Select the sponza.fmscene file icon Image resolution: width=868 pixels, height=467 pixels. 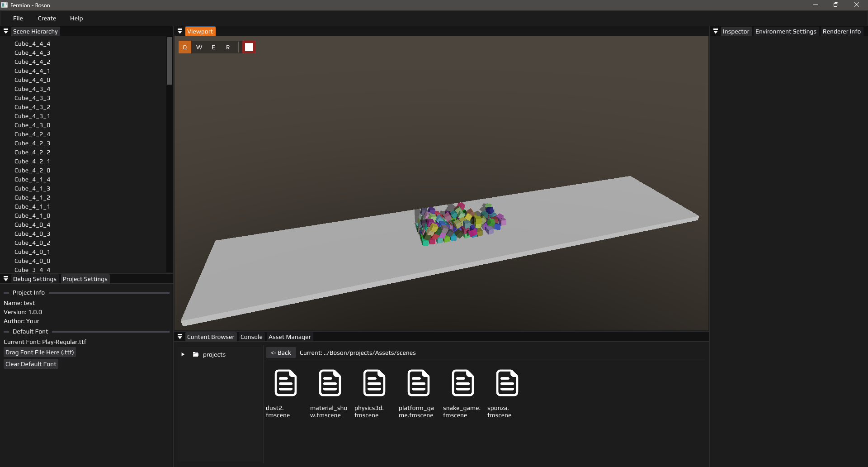pos(507,383)
